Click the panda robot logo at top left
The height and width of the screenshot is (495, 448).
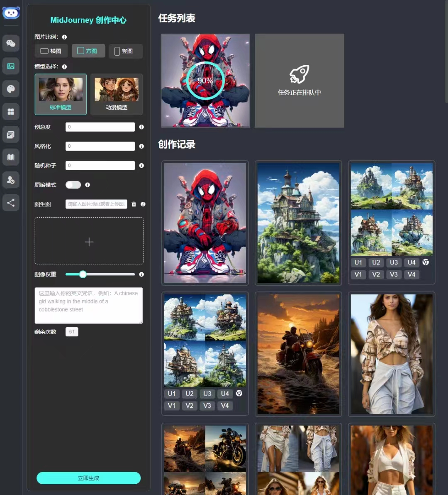(x=11, y=13)
